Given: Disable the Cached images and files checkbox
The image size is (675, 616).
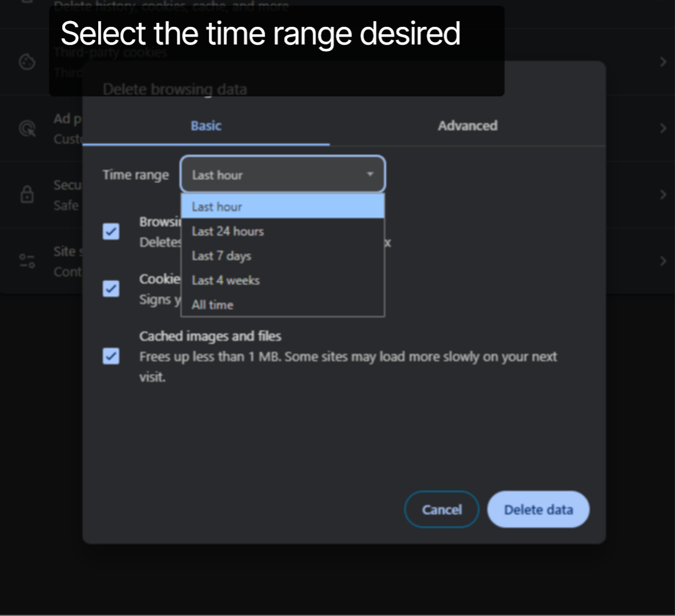Looking at the screenshot, I should point(111,356).
